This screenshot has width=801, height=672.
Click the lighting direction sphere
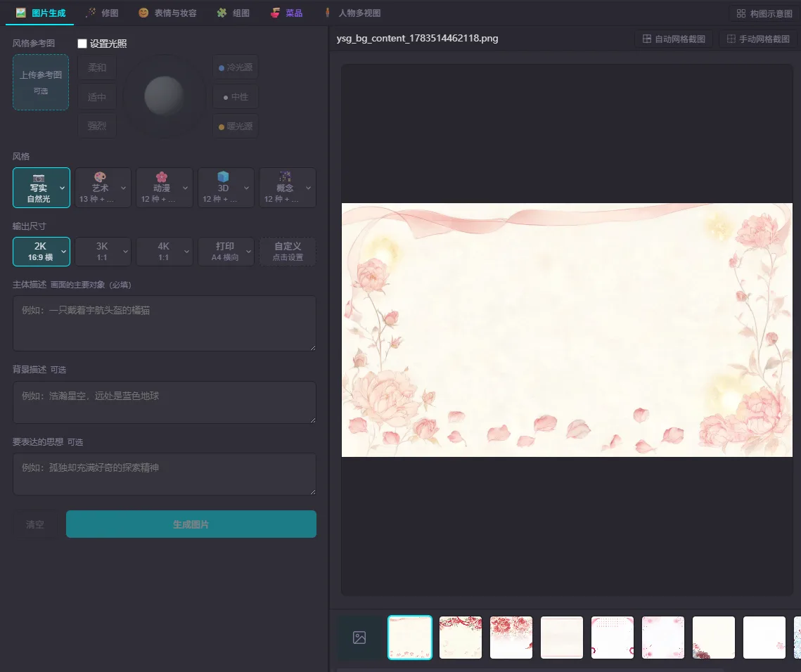(x=165, y=96)
